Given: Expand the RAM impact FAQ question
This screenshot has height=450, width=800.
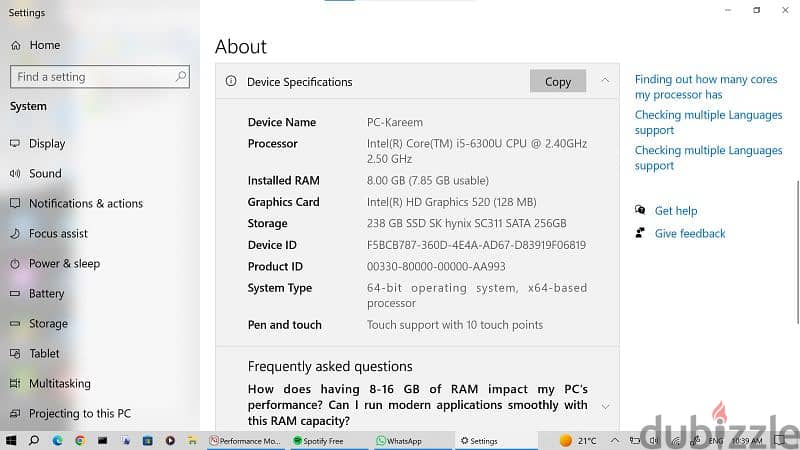Looking at the screenshot, I should [605, 407].
